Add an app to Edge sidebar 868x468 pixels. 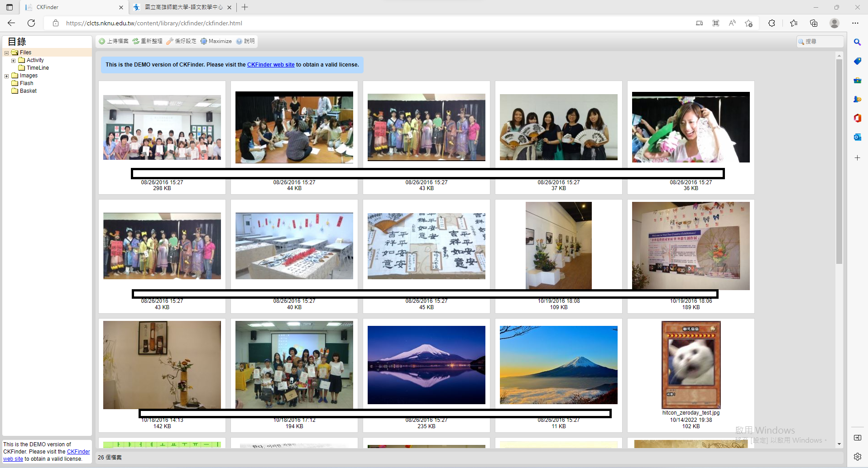[x=857, y=158]
